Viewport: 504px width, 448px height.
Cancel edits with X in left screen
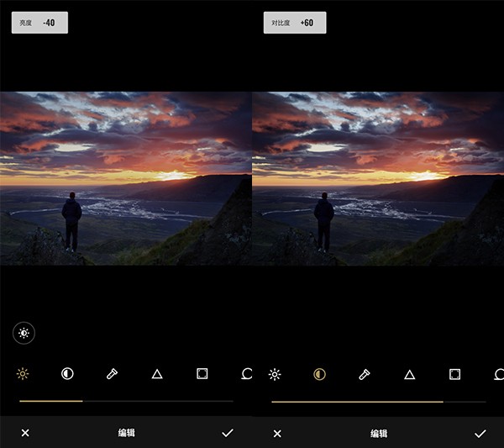click(x=25, y=433)
